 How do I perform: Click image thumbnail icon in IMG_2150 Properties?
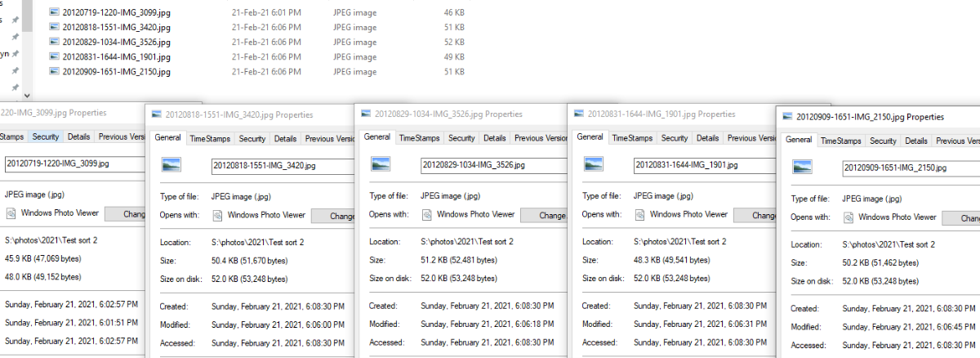click(x=803, y=168)
